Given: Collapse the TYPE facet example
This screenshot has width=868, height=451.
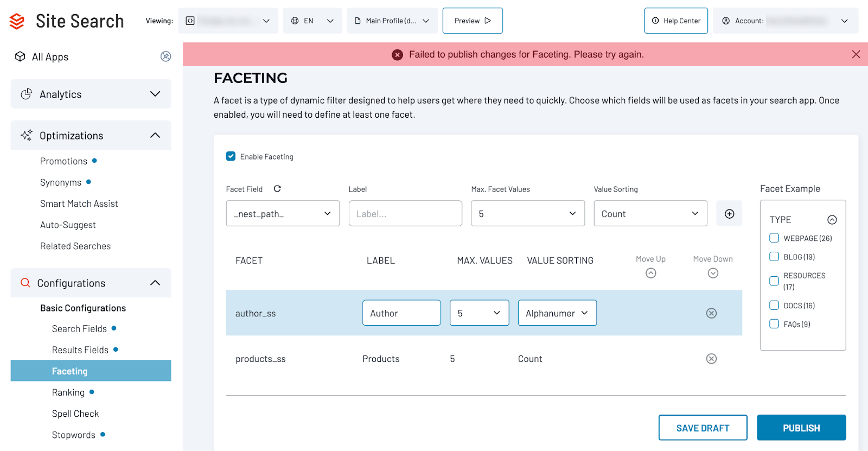Looking at the screenshot, I should (832, 220).
